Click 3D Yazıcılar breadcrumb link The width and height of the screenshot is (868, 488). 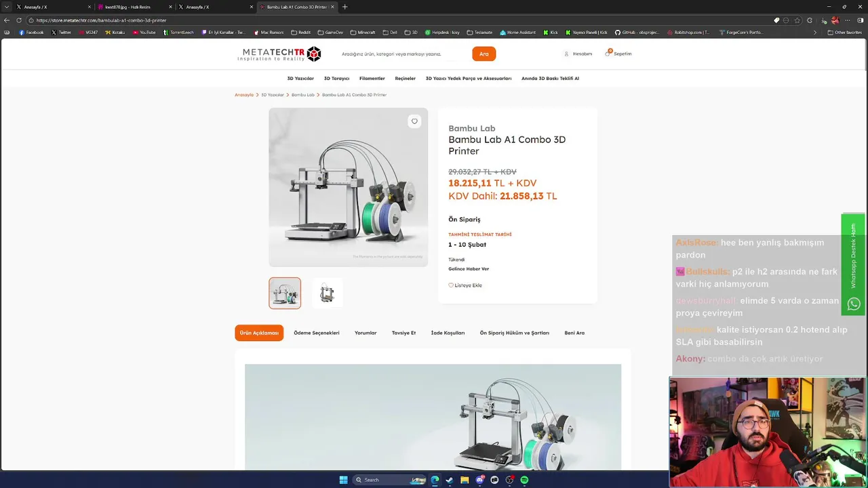click(x=273, y=95)
